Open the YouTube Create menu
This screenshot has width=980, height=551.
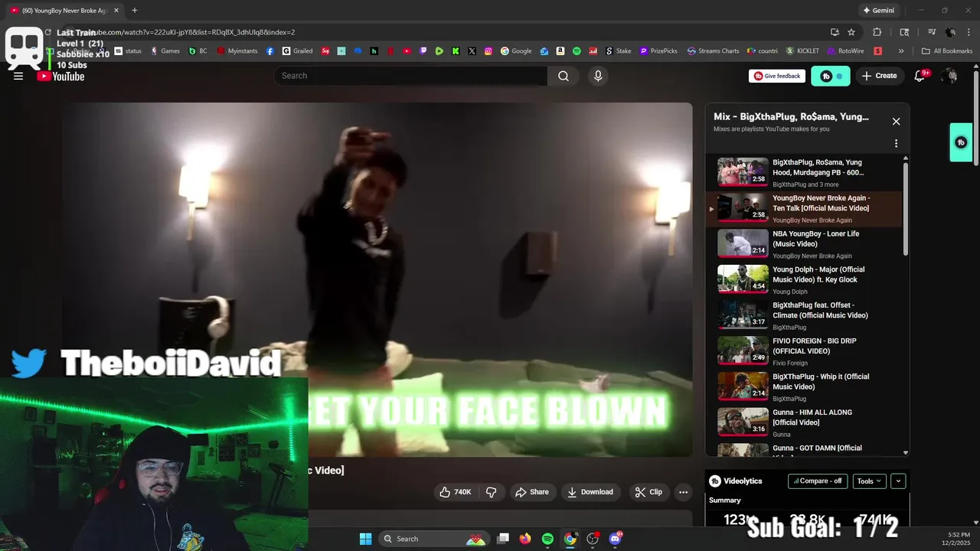[x=879, y=76]
